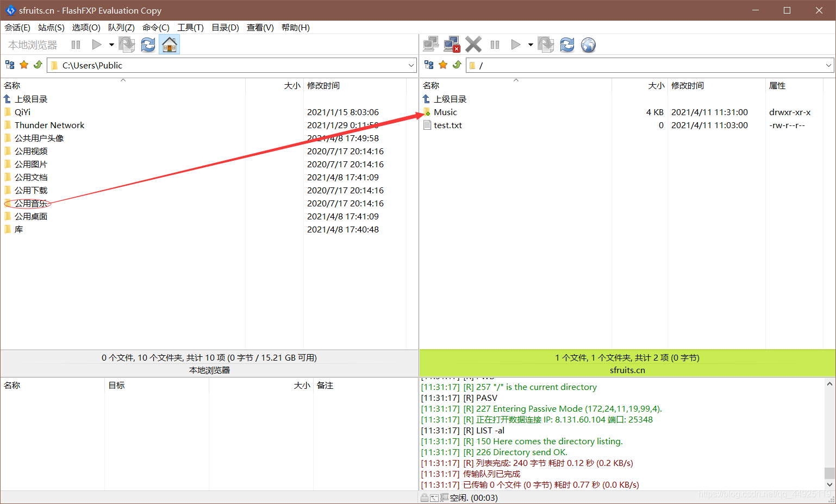Click the lock icon in status bar
This screenshot has height=504, width=836.
pyautogui.click(x=424, y=497)
